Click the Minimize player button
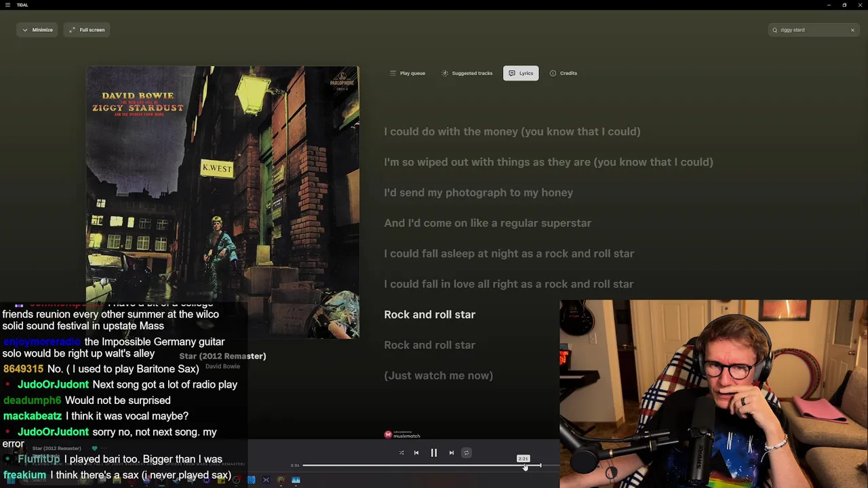 tap(37, 30)
